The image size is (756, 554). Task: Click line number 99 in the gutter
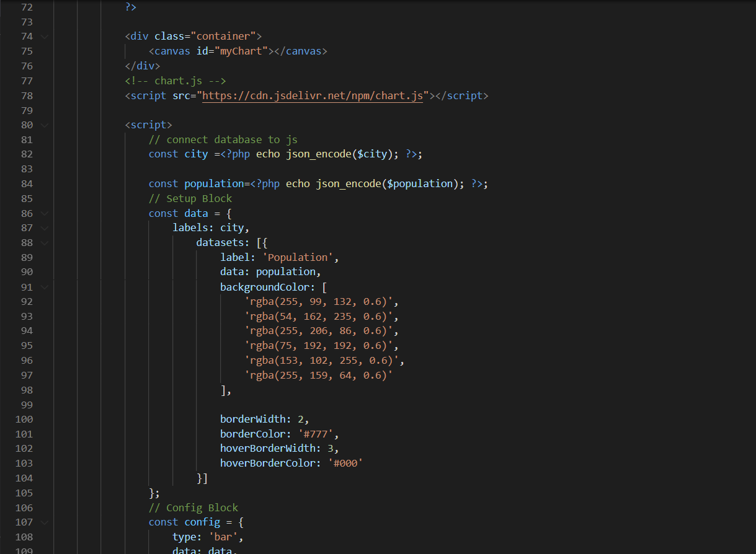(26, 405)
